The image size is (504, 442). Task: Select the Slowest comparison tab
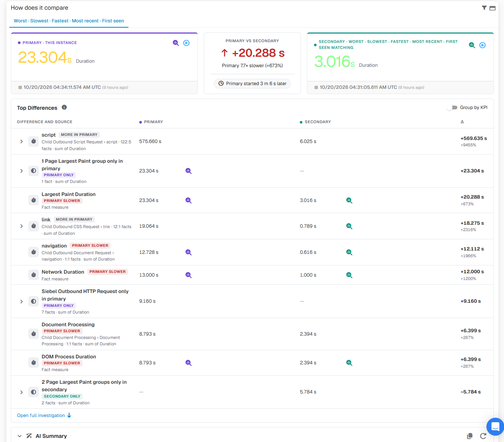(x=39, y=21)
